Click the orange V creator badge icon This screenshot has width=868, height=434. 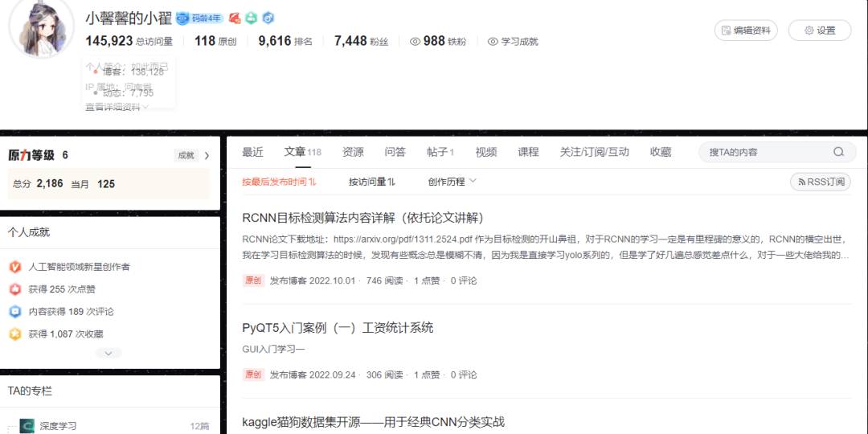tap(15, 267)
